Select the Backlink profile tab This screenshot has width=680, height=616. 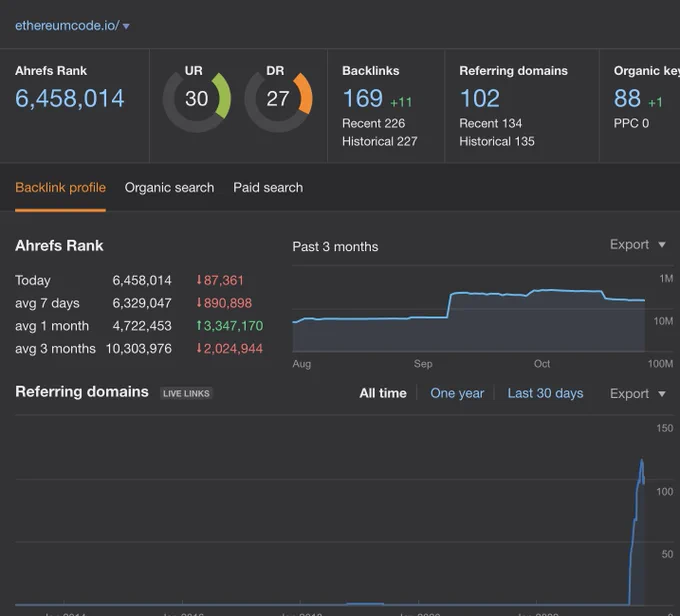(60, 187)
